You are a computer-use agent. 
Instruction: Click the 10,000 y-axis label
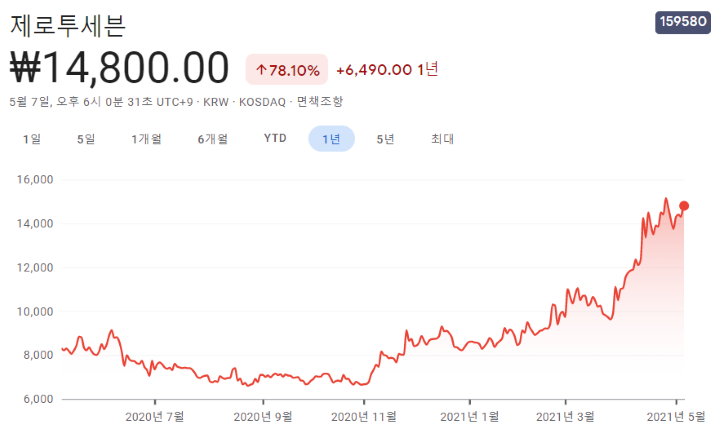click(x=35, y=312)
